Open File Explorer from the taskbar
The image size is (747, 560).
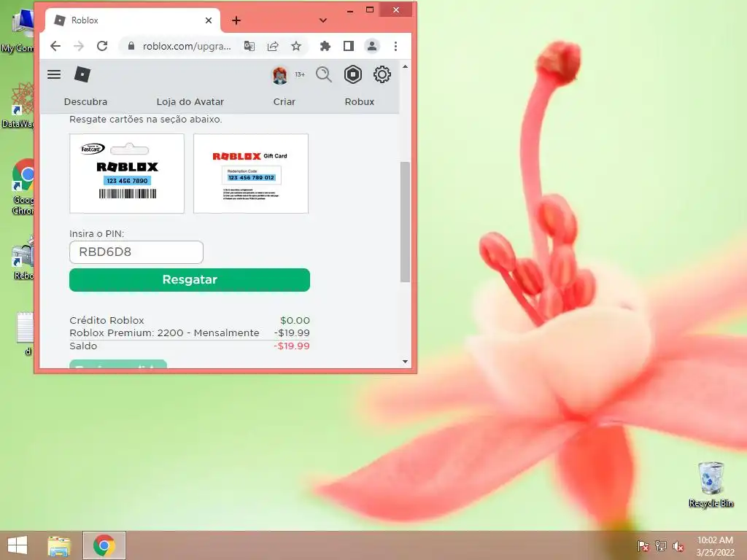[59, 545]
